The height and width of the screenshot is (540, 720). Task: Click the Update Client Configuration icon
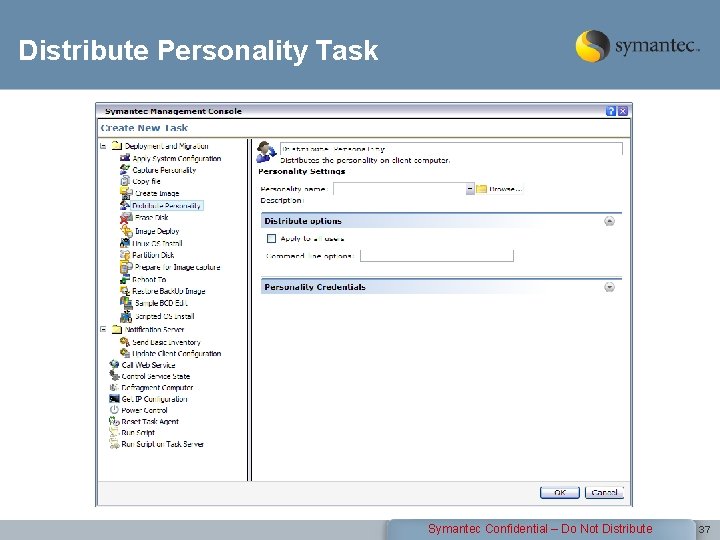125,353
